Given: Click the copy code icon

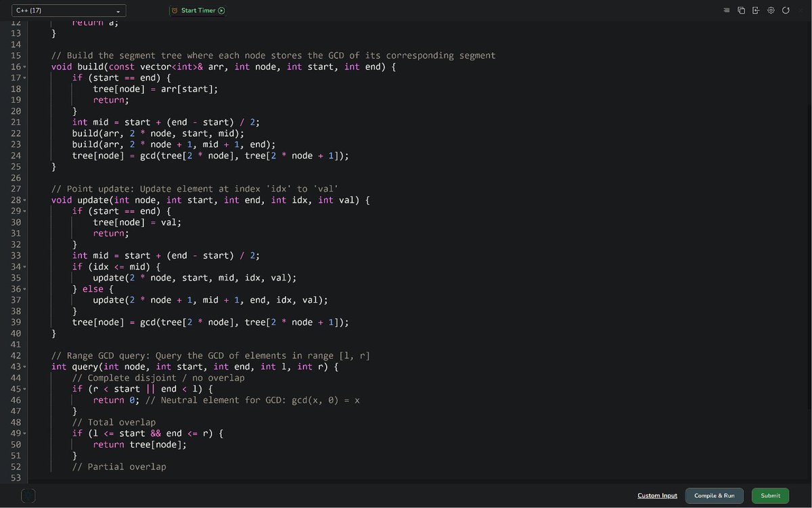Looking at the screenshot, I should pyautogui.click(x=741, y=11).
